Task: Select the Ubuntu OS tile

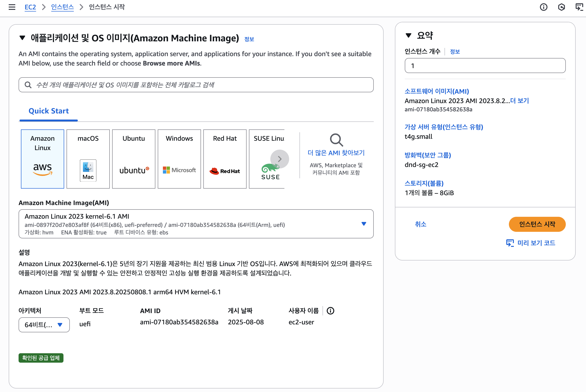Action: (x=134, y=159)
